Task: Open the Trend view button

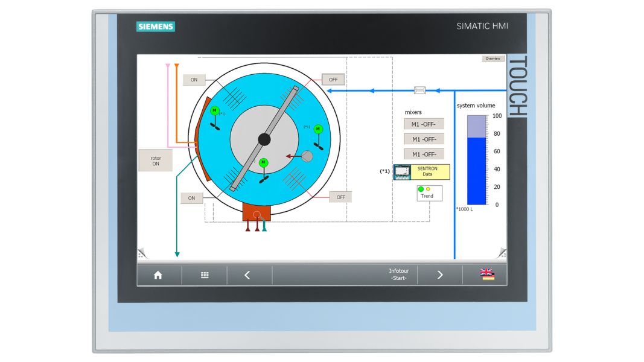Action: coord(429,195)
